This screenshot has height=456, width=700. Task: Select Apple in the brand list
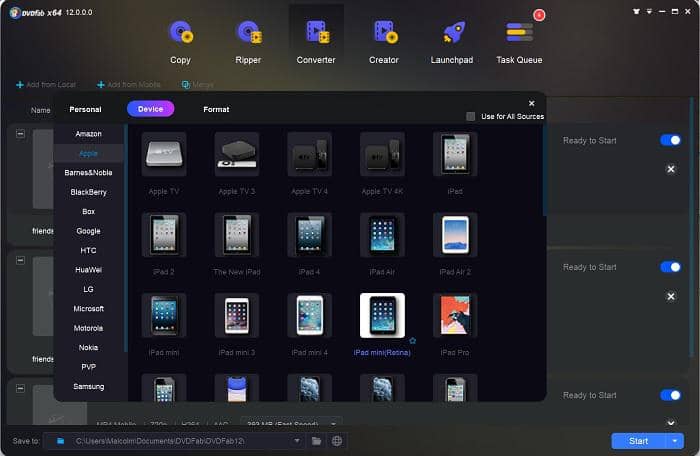[88, 154]
